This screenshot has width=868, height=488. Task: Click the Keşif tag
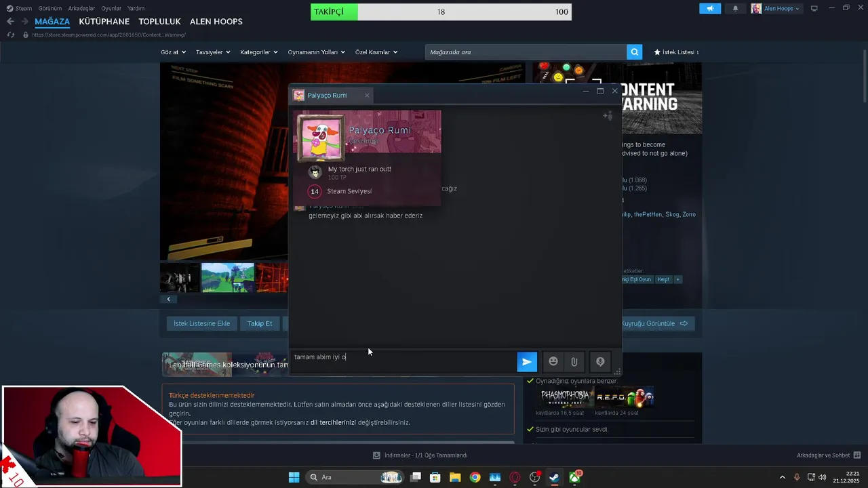pos(663,279)
